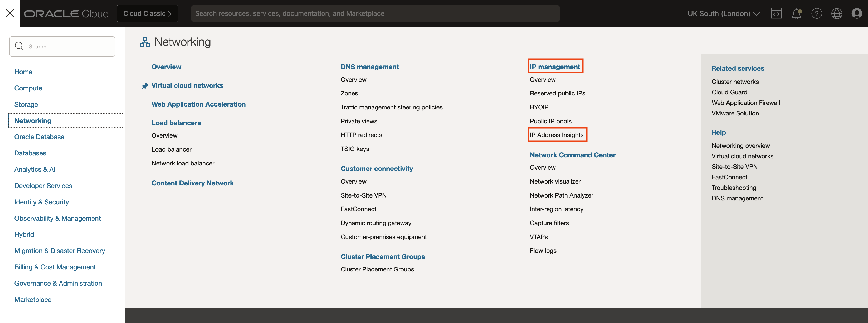Open the UK South (London) region dropdown
The image size is (868, 323).
[723, 13]
